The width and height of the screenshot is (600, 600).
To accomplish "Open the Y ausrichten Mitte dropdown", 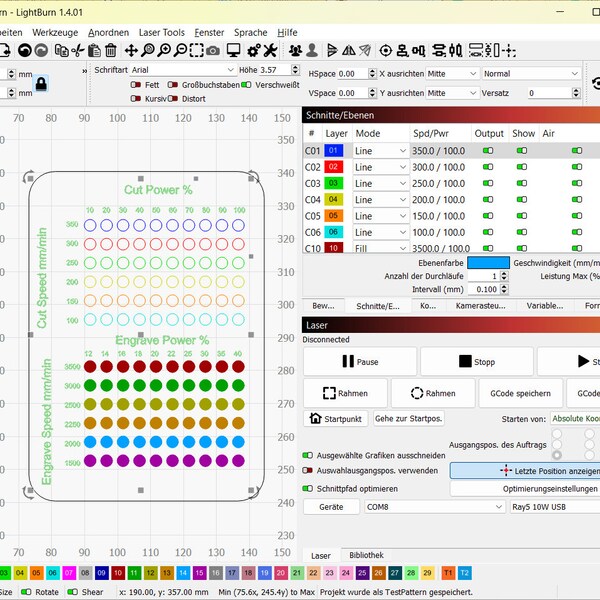I will pyautogui.click(x=452, y=93).
